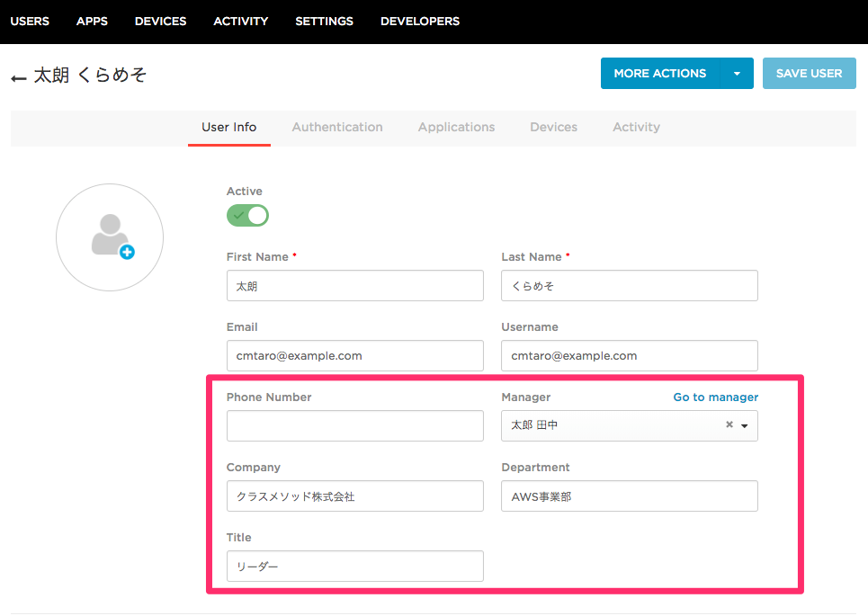Click the avatar to add a profile photo
Screen dimensions: 868x616
(109, 237)
